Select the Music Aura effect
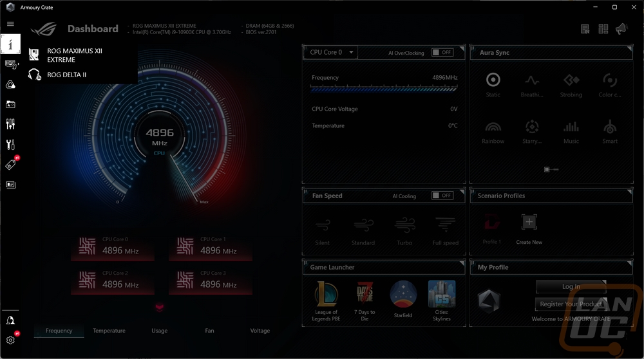This screenshot has height=359, width=644. pyautogui.click(x=571, y=132)
